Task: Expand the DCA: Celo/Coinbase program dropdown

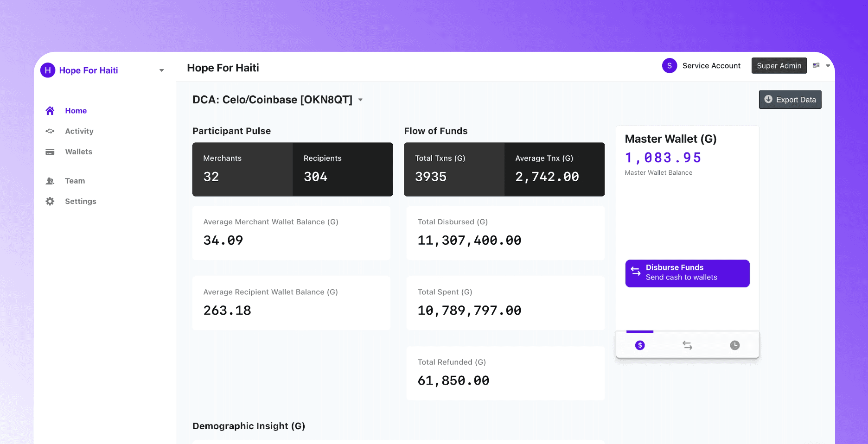Action: point(361,100)
